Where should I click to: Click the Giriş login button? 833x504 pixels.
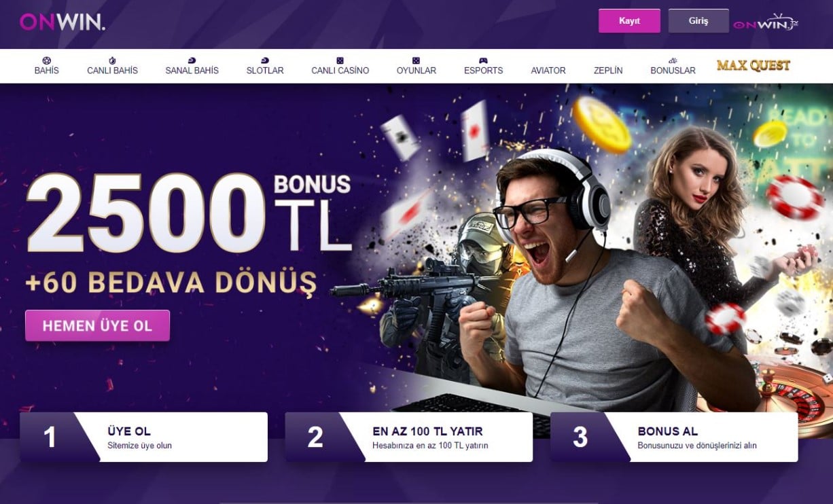(698, 21)
